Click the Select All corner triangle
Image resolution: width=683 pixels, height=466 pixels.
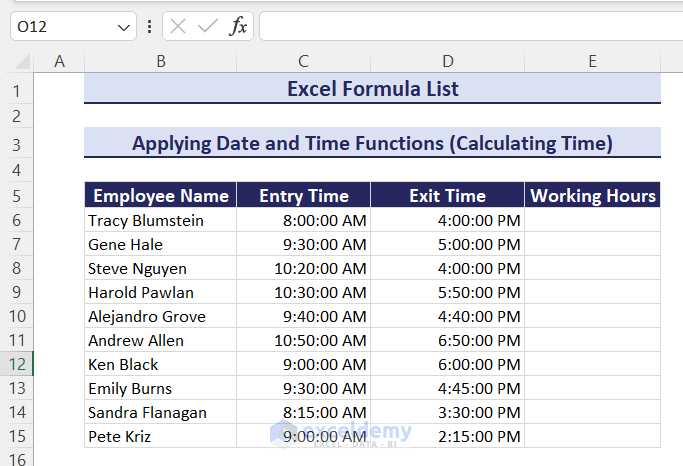(21, 63)
